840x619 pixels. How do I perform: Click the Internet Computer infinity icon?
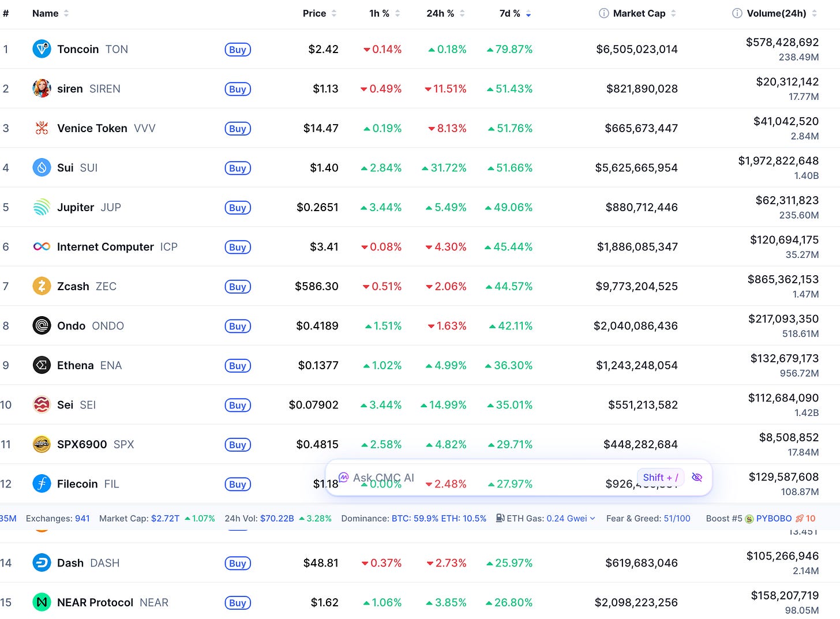coord(42,246)
